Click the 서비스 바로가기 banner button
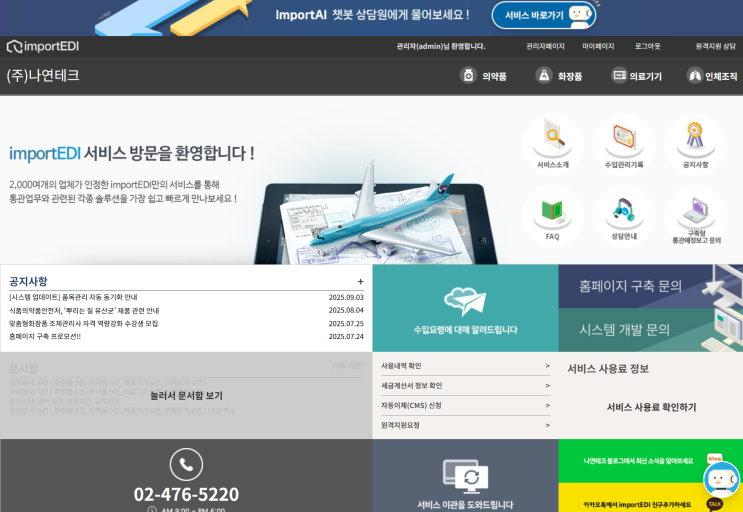743x512 pixels. coord(544,15)
